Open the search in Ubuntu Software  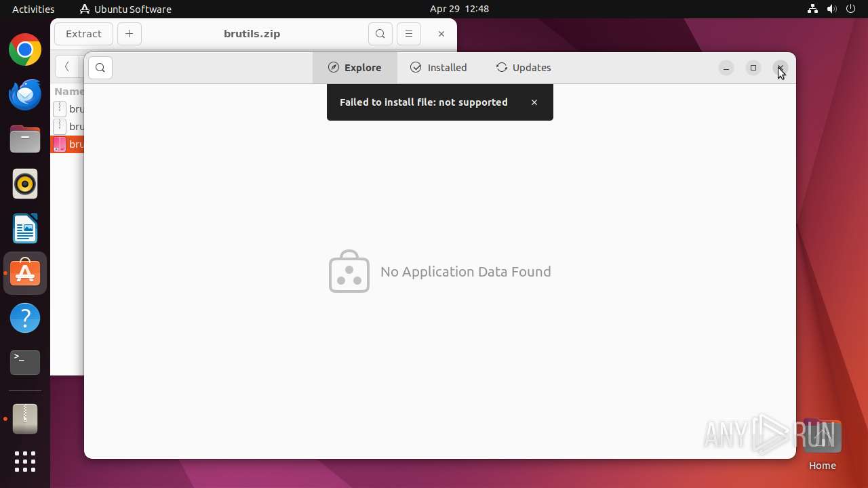[100, 68]
